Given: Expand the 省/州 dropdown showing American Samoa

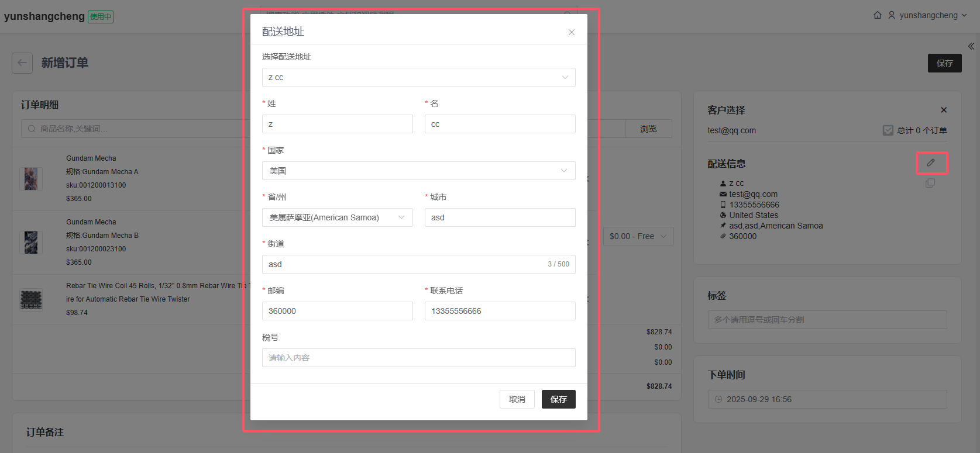Looking at the screenshot, I should pos(337,217).
